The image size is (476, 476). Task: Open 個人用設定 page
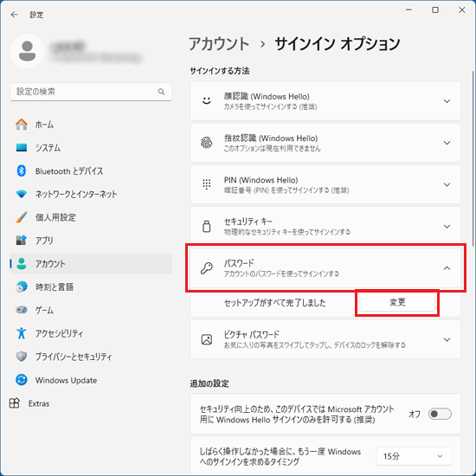[91, 217]
